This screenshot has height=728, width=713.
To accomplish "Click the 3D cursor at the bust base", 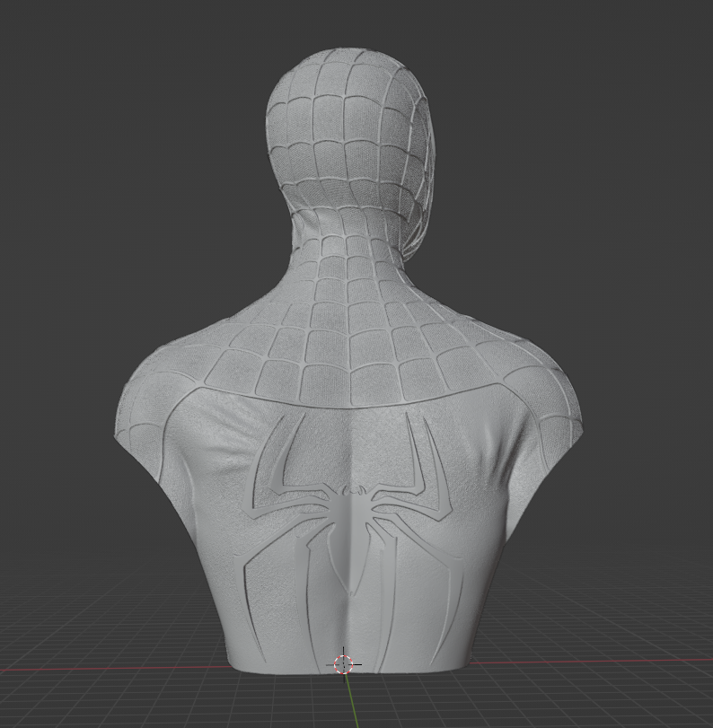I will pyautogui.click(x=344, y=663).
